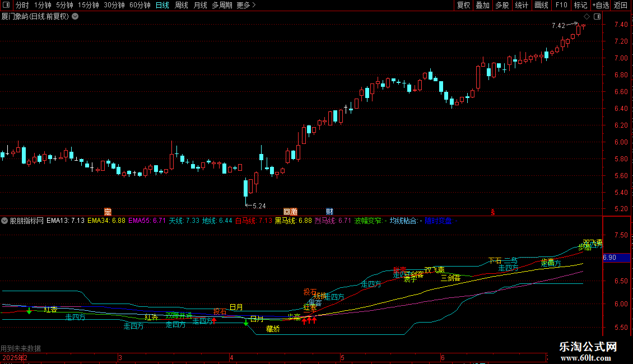Click the 7.42 high price annotation

[558, 25]
